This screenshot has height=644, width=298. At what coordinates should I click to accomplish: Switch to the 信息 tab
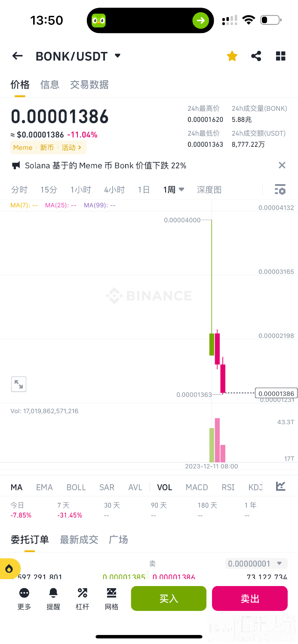pyautogui.click(x=49, y=85)
